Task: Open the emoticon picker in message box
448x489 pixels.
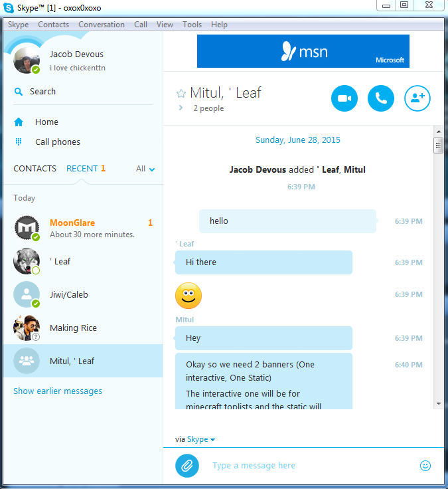Action: coord(425,466)
